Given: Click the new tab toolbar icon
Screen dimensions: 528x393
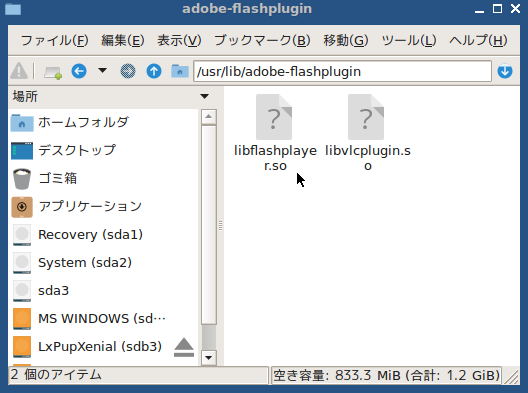Looking at the screenshot, I should point(53,72).
